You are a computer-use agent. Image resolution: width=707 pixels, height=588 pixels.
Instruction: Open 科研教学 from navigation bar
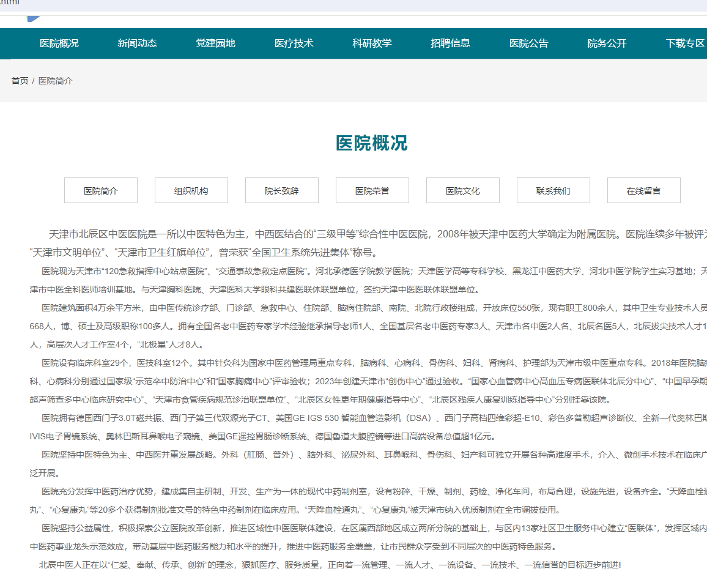click(x=372, y=43)
